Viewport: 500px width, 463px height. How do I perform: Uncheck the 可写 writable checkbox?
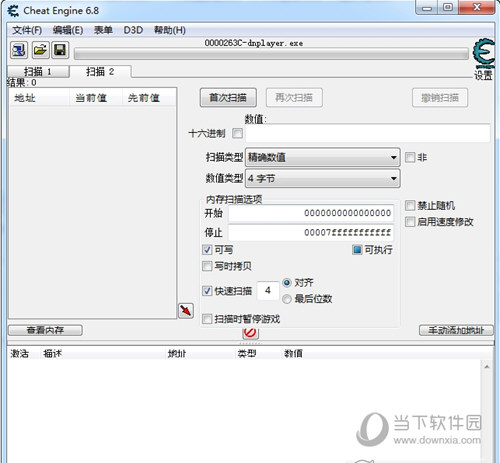pos(207,250)
